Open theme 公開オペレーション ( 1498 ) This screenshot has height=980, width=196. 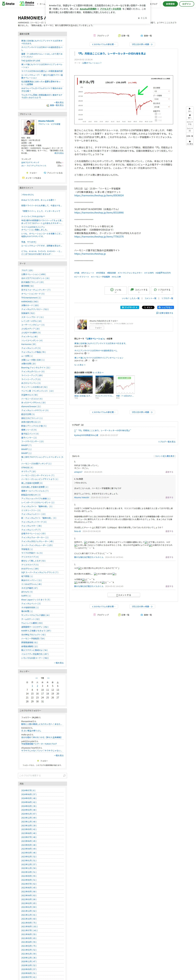point(33,274)
